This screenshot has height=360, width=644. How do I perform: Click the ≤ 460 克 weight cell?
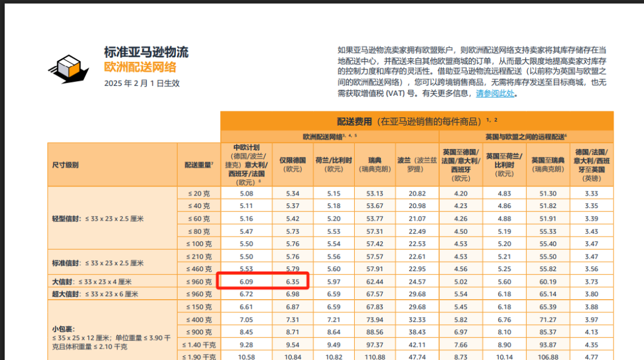pos(199,269)
